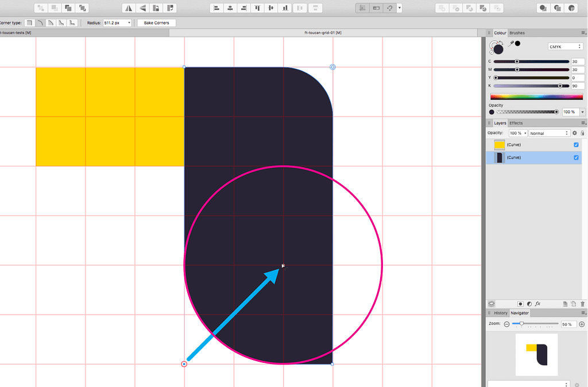Screen dimensions: 588x387
Task: Toggle visibility of the dark Curve layer
Action: (576, 157)
